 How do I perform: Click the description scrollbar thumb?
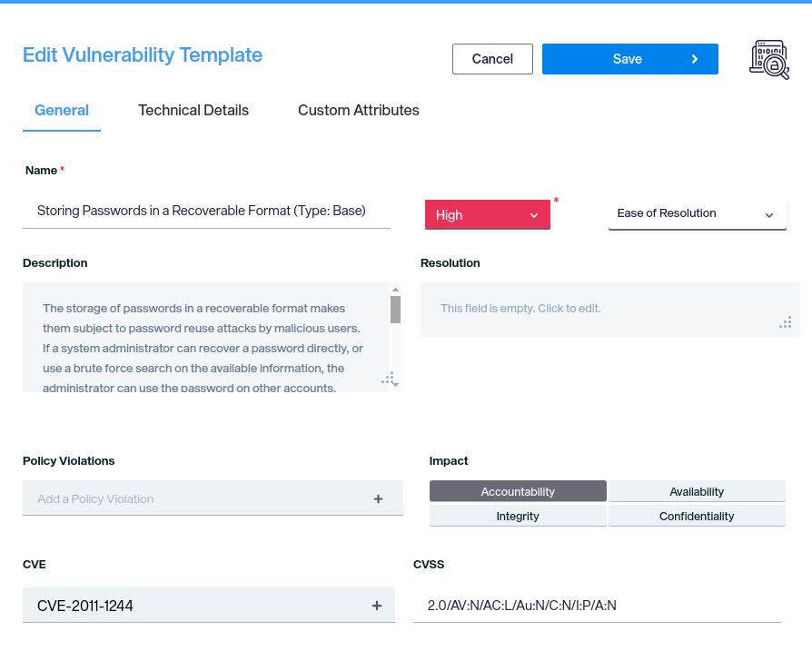tap(395, 310)
